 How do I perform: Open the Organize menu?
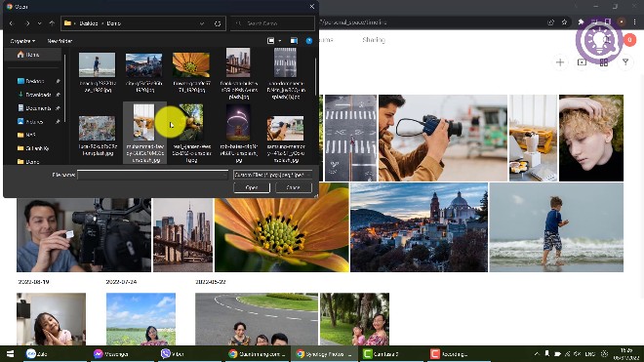22,41
